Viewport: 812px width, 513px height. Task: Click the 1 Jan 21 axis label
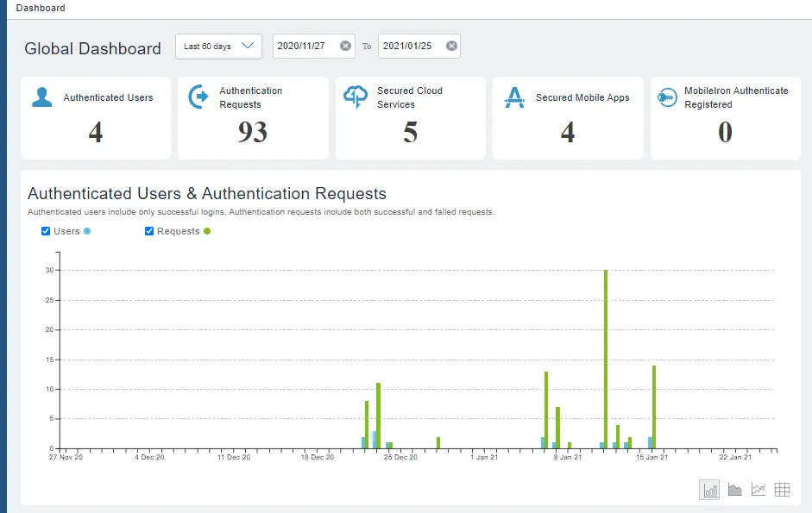pos(484,457)
